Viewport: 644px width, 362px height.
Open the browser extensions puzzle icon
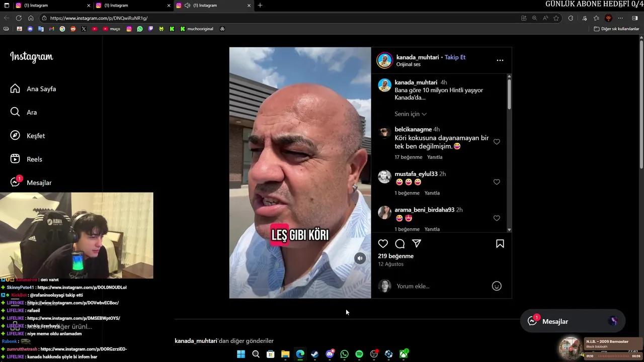(571, 18)
